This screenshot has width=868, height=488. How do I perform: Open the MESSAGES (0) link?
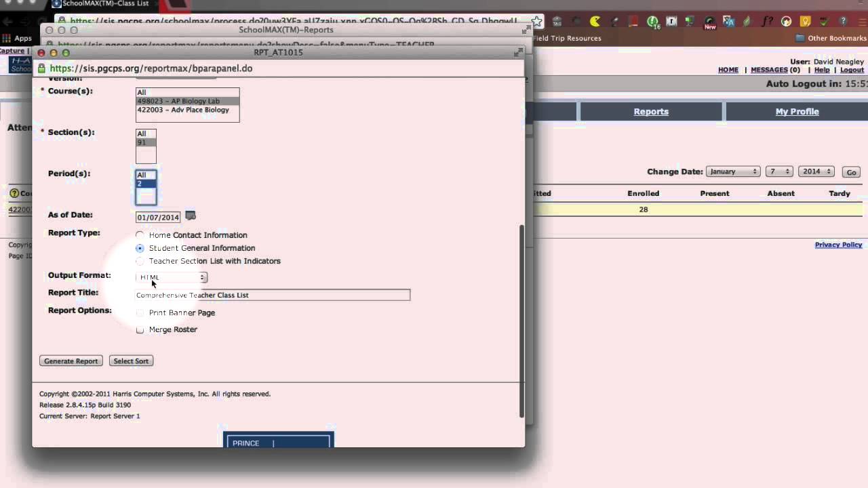(775, 70)
